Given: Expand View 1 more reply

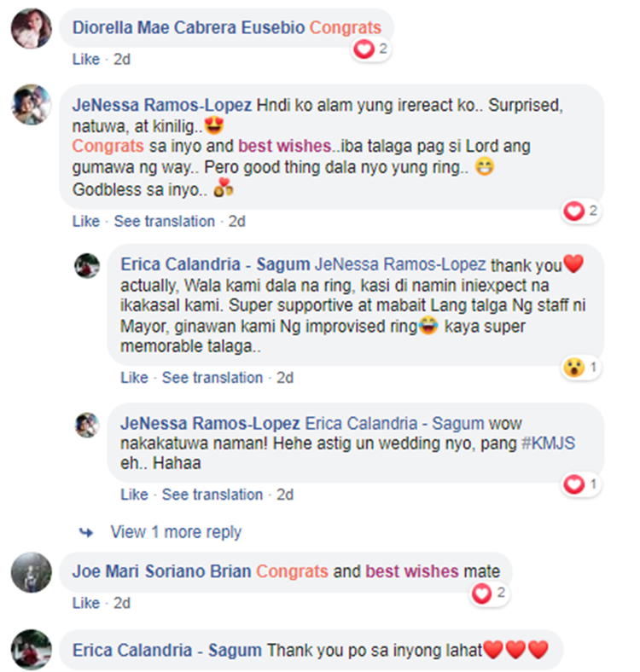Looking at the screenshot, I should [176, 532].
